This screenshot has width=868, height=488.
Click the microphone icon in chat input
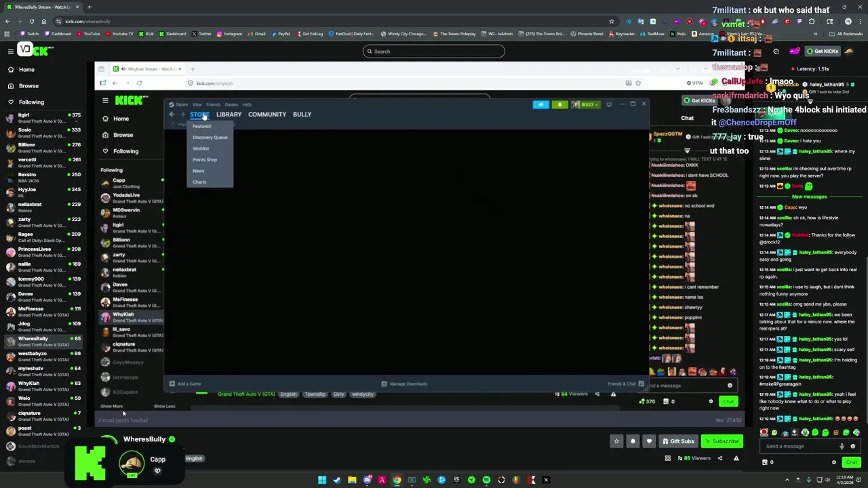pyautogui.click(x=842, y=447)
